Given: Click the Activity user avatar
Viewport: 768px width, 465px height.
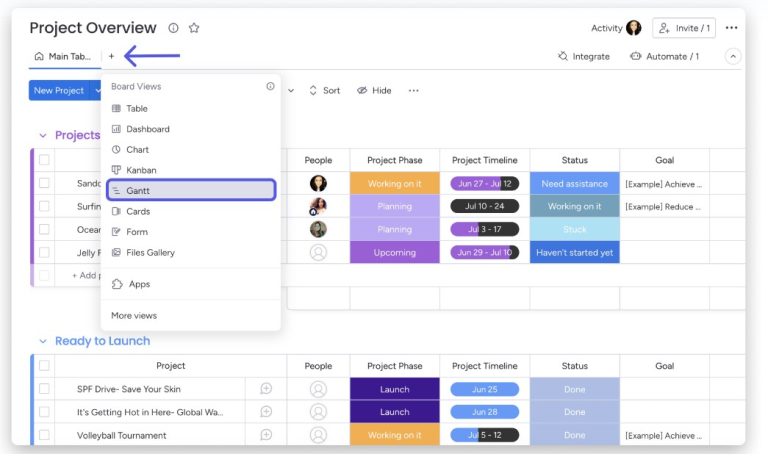Looking at the screenshot, I should pyautogui.click(x=633, y=28).
